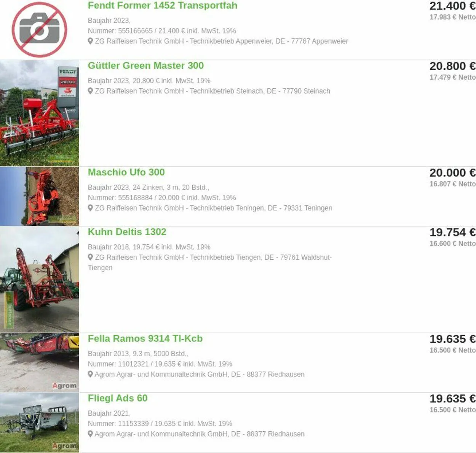The image size is (476, 453).
Task: View the Fella Ramos Agrom photo thumbnail
Action: tap(40, 363)
